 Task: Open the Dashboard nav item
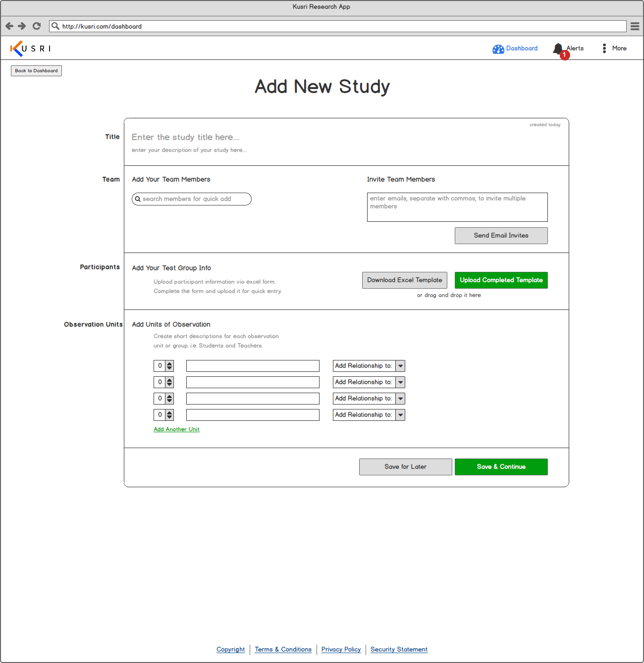point(515,49)
